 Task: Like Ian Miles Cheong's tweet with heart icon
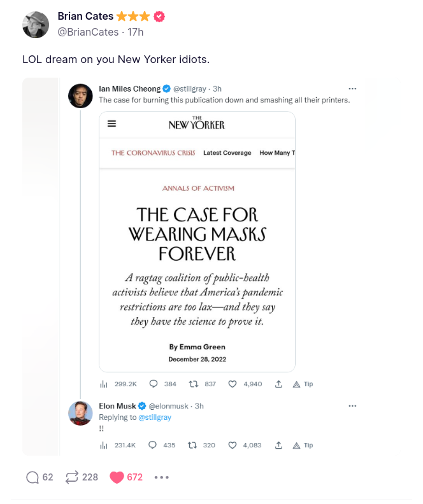[x=233, y=384]
